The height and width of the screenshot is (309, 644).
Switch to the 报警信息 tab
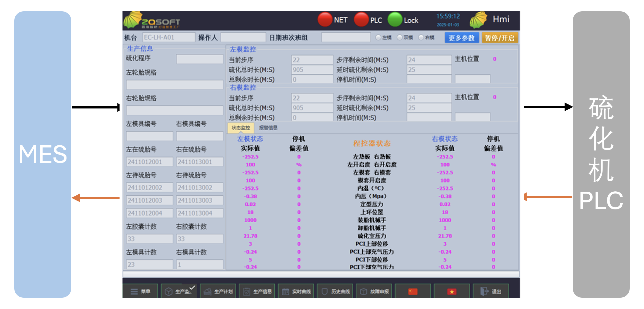point(268,128)
